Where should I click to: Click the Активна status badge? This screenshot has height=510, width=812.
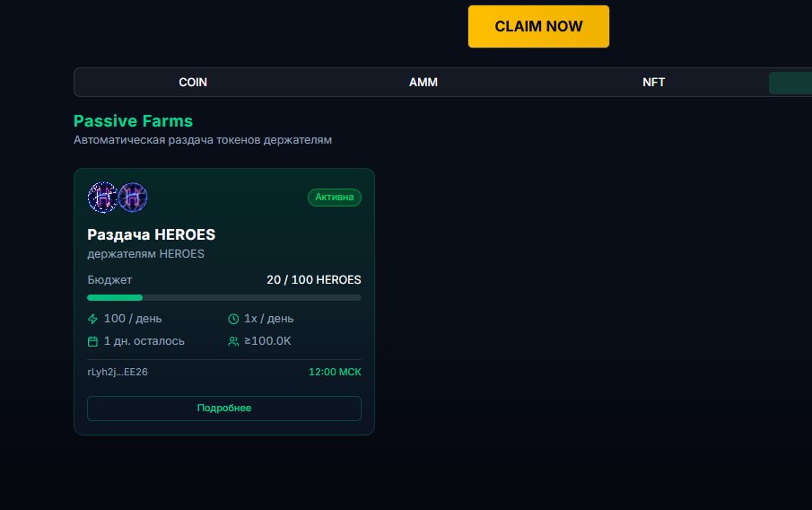(x=335, y=198)
